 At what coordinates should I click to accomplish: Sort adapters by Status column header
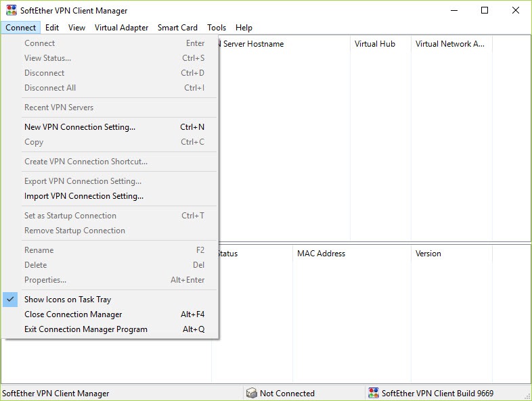pos(255,254)
